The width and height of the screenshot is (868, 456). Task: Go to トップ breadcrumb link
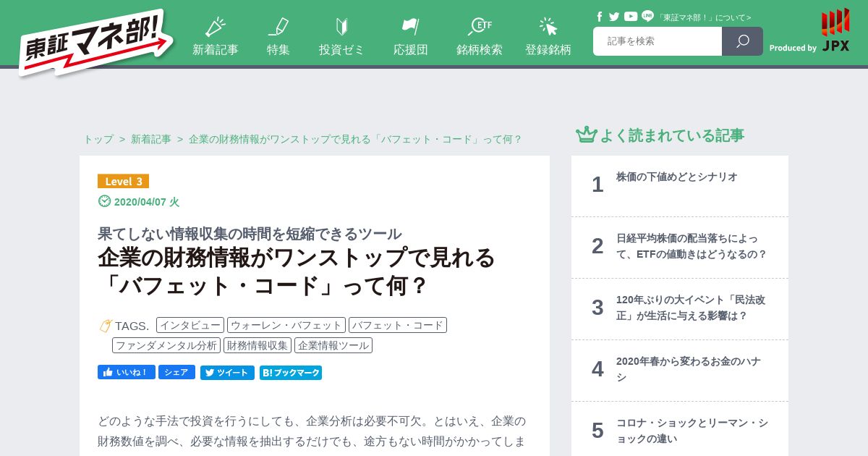click(x=98, y=139)
